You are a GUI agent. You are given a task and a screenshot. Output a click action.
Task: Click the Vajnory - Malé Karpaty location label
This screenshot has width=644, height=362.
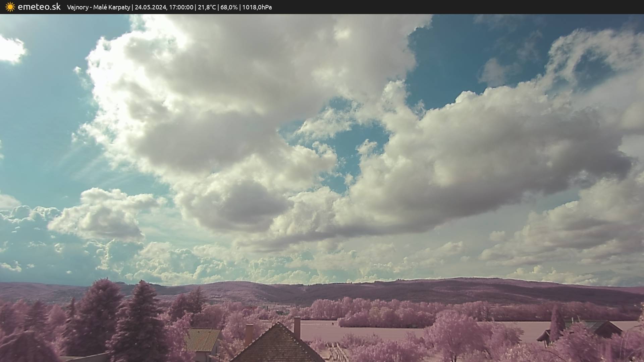coord(98,7)
